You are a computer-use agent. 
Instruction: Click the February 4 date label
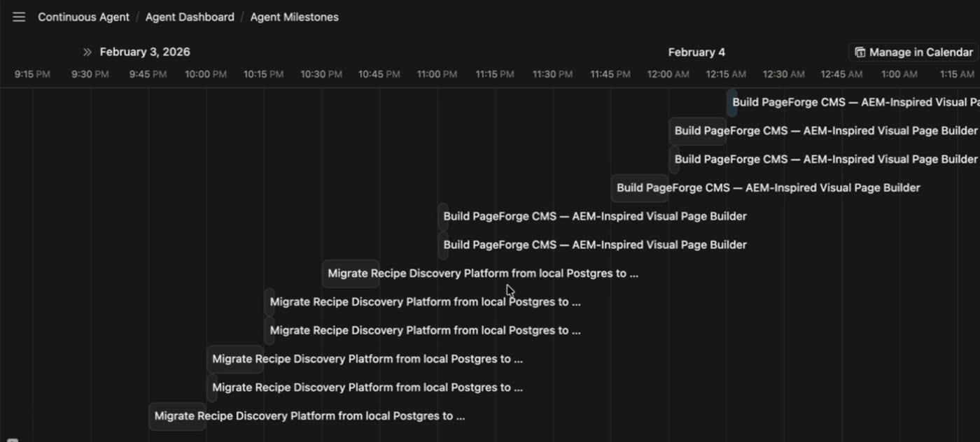pyautogui.click(x=696, y=52)
